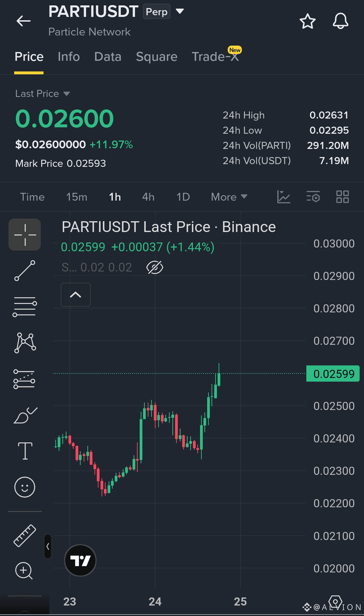Tap the Mark Price 0.02593 text
This screenshot has width=364, height=616.
click(60, 163)
